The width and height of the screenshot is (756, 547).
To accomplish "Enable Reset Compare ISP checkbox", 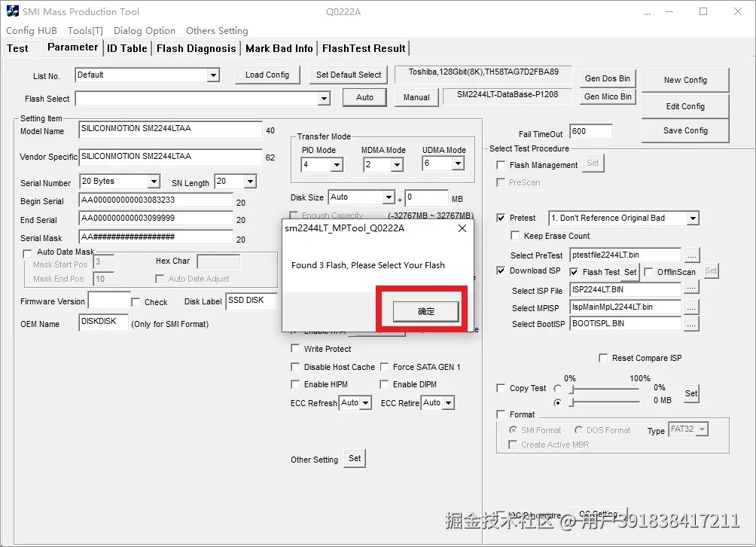I will point(603,358).
